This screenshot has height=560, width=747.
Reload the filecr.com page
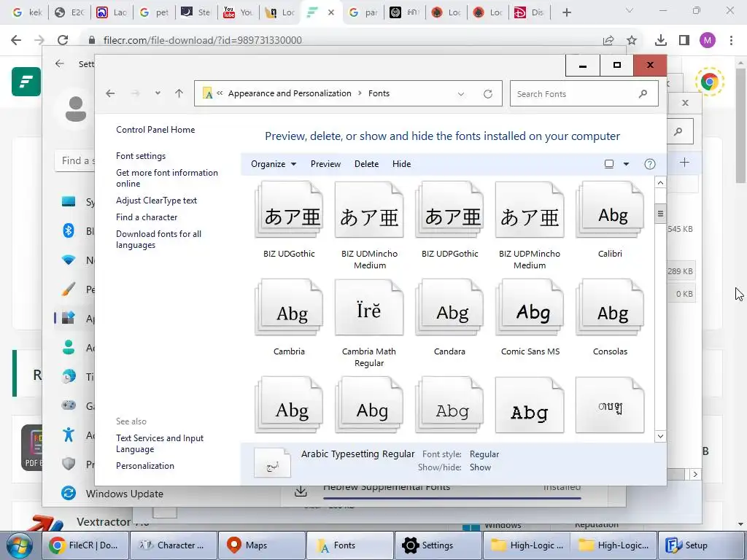point(63,40)
